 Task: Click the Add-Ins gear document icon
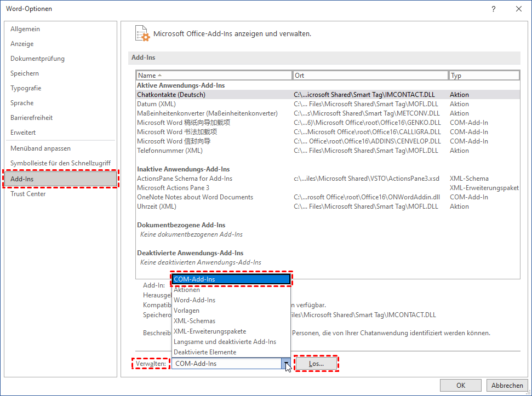click(142, 33)
